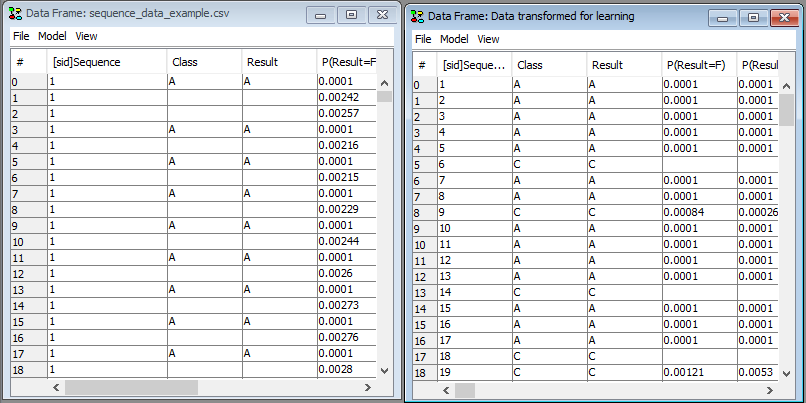Select # column header in left window
This screenshot has width=806, height=403.
click(28, 62)
